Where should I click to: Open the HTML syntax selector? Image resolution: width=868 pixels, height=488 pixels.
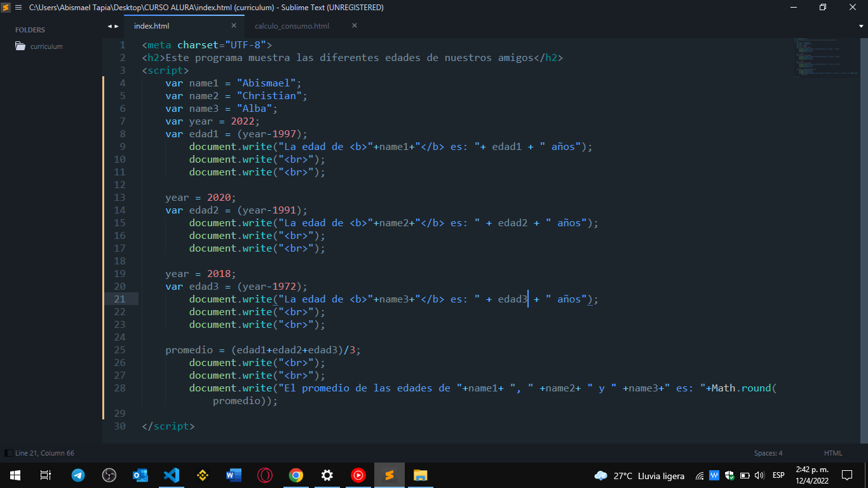[x=833, y=453]
